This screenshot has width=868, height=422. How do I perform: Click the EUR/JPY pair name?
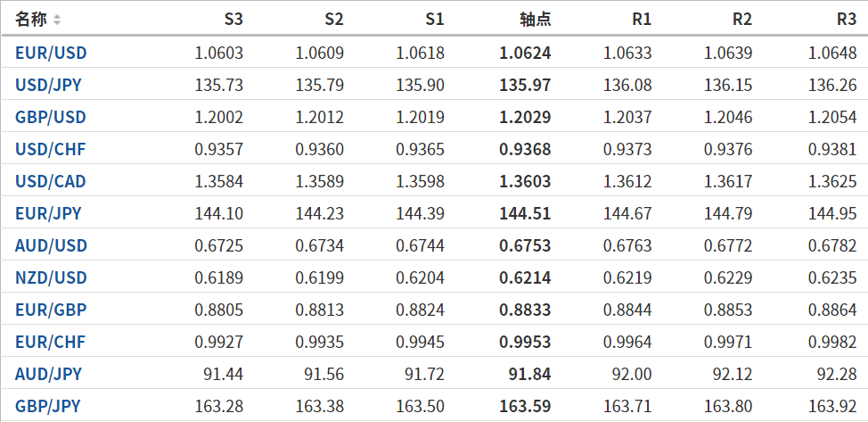tap(48, 213)
